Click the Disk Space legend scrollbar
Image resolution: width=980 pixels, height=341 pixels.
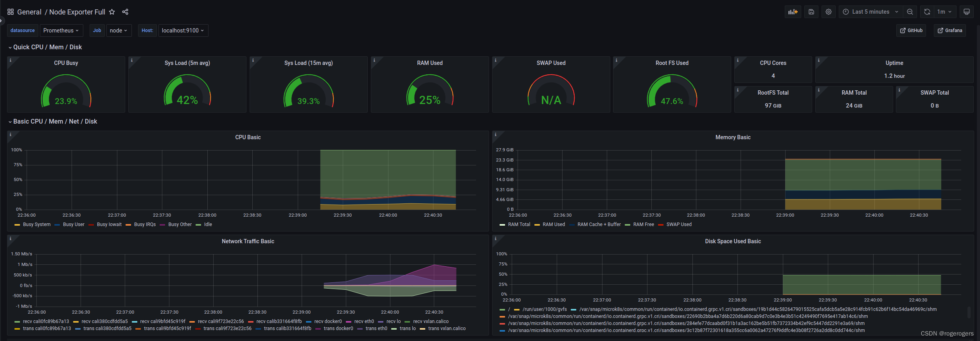[x=969, y=312]
